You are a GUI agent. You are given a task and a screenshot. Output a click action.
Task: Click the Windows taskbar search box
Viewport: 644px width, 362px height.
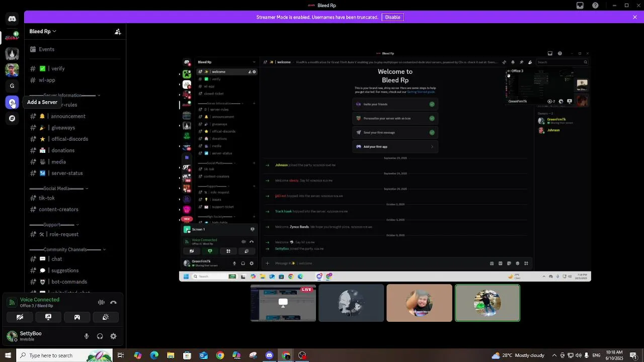[x=65, y=355]
